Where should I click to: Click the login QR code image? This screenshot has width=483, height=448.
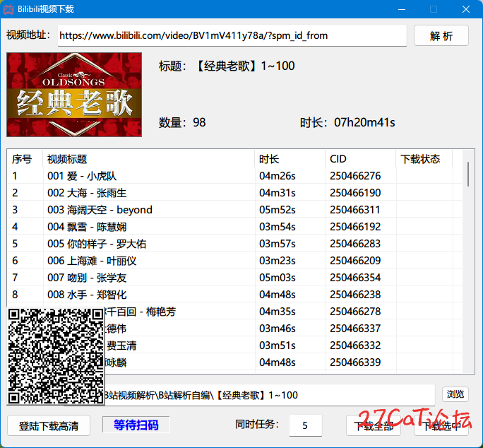pos(56,356)
